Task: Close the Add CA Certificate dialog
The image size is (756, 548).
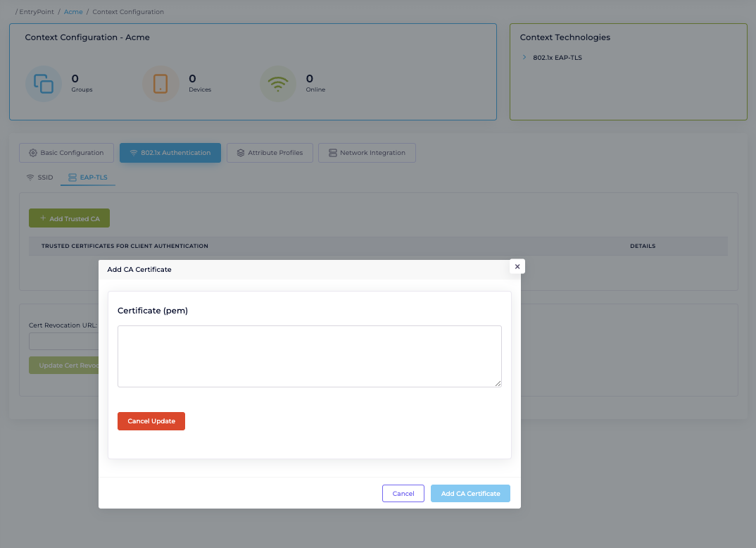Action: point(517,266)
